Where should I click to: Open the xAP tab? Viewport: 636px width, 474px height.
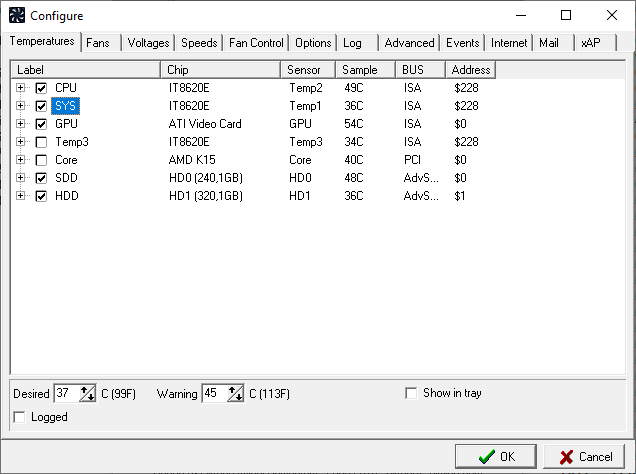596,43
